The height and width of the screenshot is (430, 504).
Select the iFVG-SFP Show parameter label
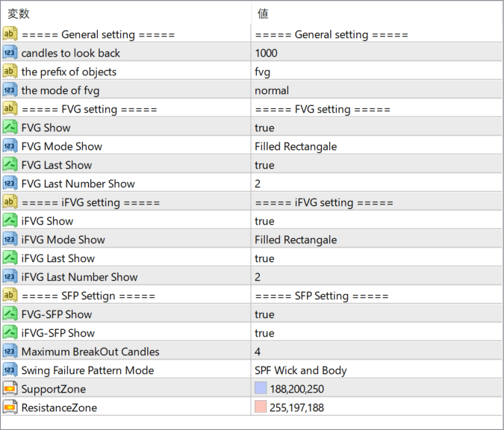(58, 333)
